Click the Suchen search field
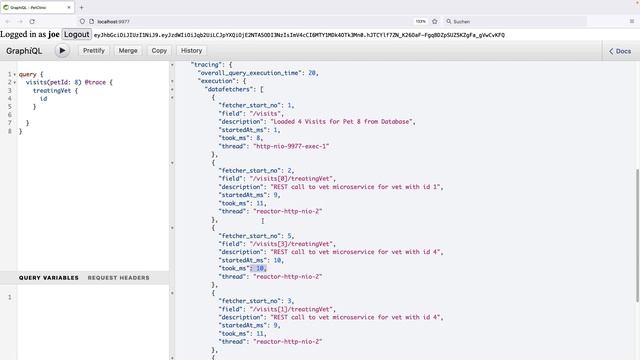The image size is (640, 360). [x=514, y=21]
